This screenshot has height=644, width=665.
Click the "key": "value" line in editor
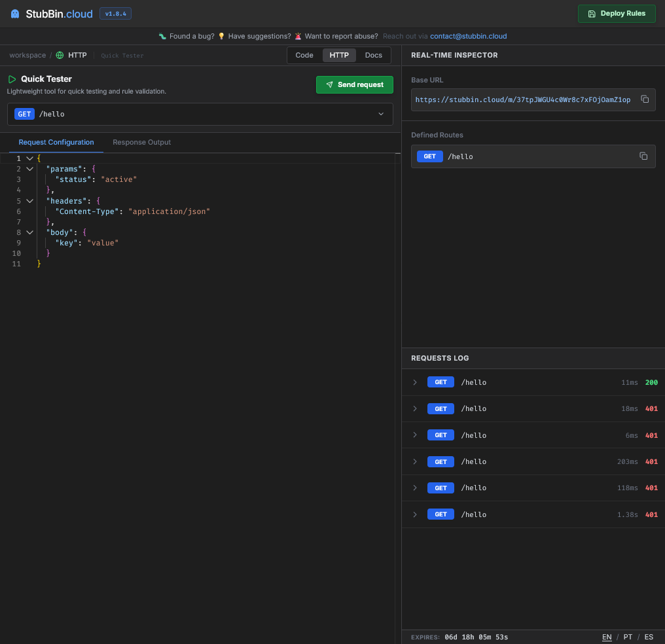[x=86, y=243]
